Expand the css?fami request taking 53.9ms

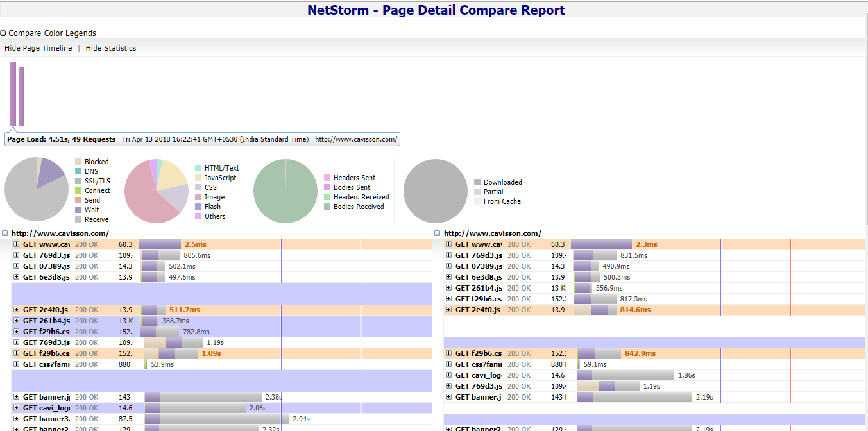(x=17, y=364)
